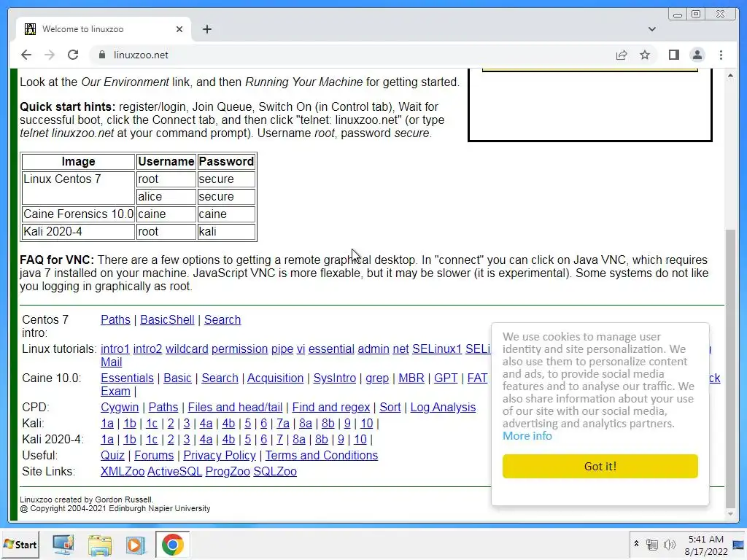Open the GPT tutorial link
747x560 pixels.
click(x=446, y=378)
